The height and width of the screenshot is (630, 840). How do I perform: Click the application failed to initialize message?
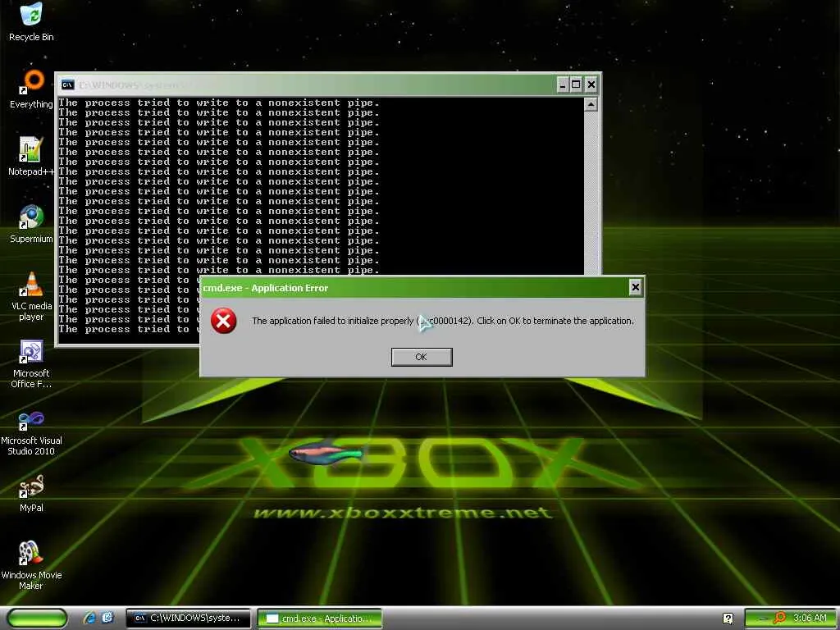click(x=442, y=321)
